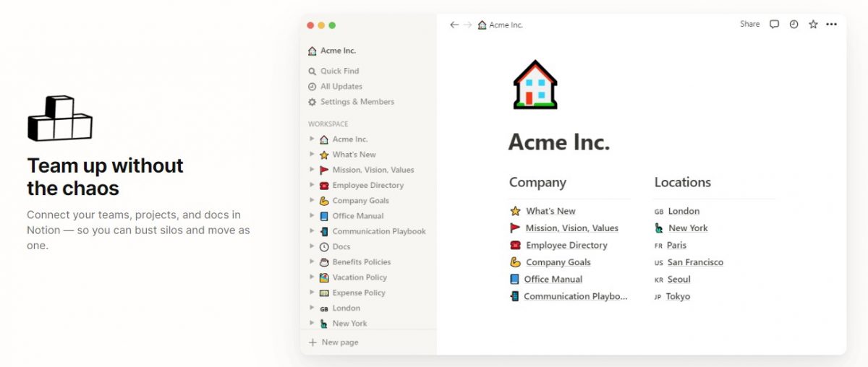
Task: Expand the Office Manual sidebar page
Action: pos(312,216)
